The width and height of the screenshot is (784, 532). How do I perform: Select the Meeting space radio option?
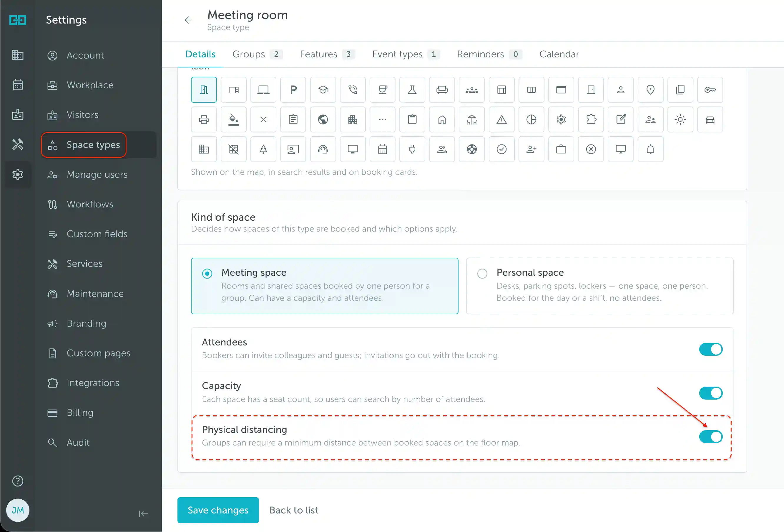coord(324,286)
